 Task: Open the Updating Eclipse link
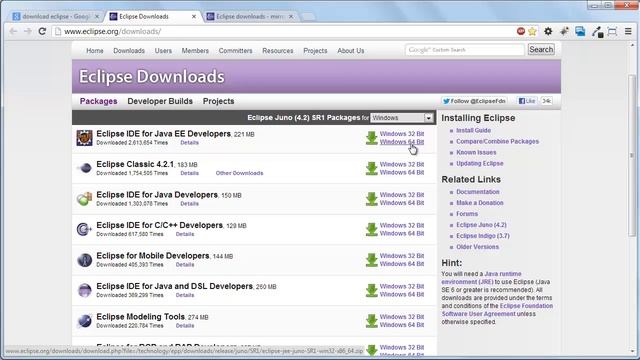(x=480, y=163)
